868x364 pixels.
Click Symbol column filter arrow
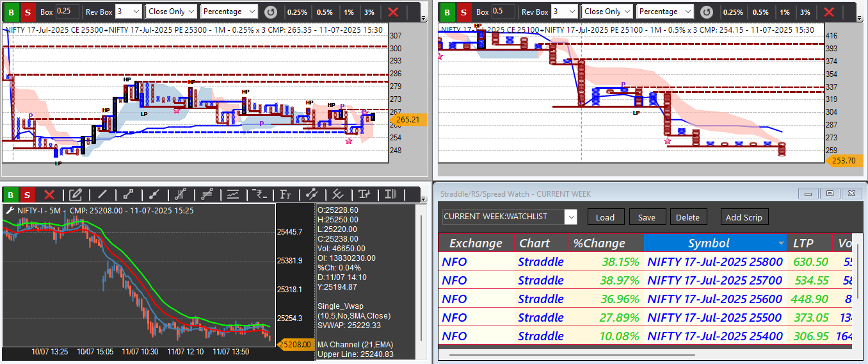pyautogui.click(x=781, y=244)
